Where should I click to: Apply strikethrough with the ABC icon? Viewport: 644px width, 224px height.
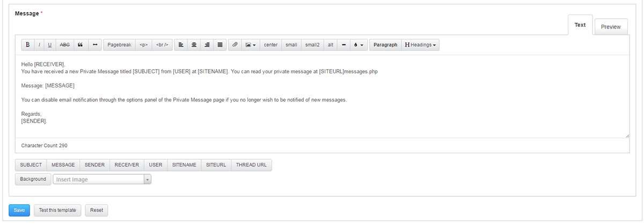(64, 45)
